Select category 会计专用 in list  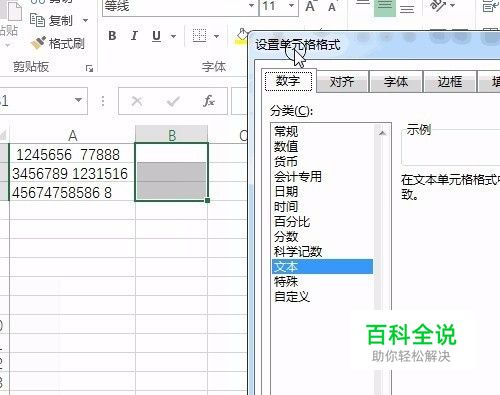click(322, 176)
